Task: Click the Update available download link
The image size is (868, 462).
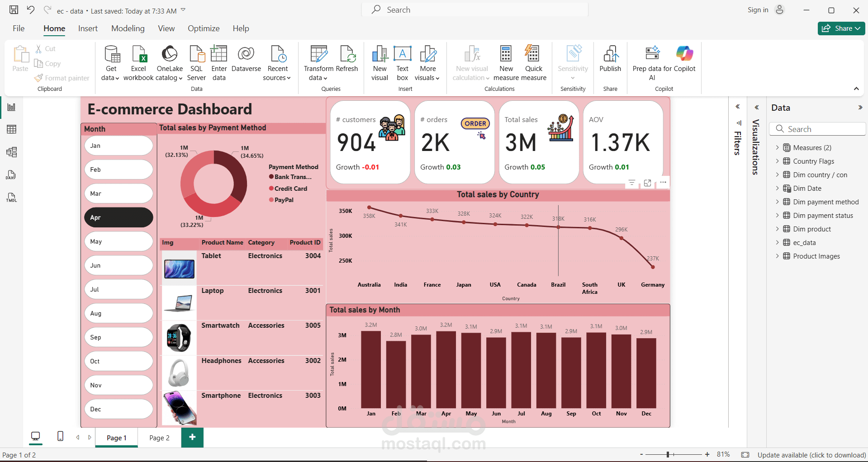Action: coord(811,455)
